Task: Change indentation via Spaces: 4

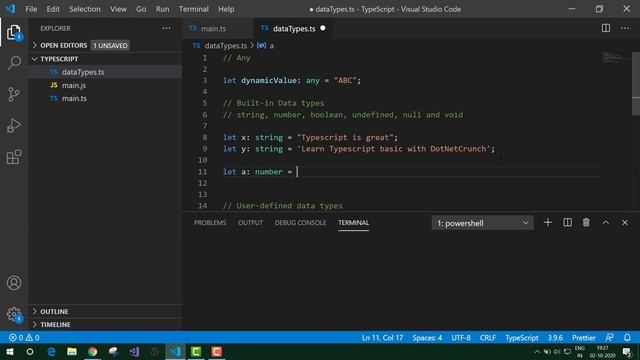Action: coord(427,338)
